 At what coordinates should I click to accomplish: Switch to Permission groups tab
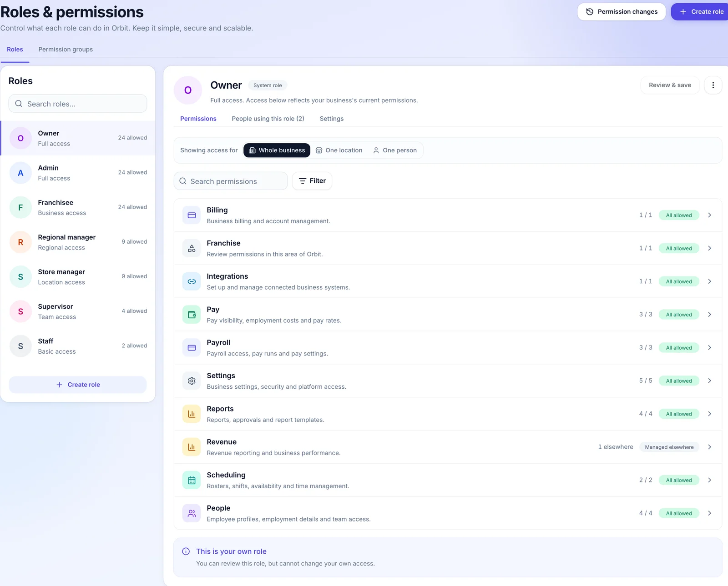point(66,49)
